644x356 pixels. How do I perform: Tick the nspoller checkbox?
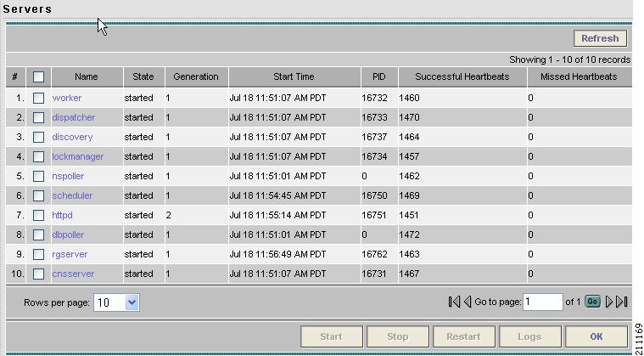point(38,176)
